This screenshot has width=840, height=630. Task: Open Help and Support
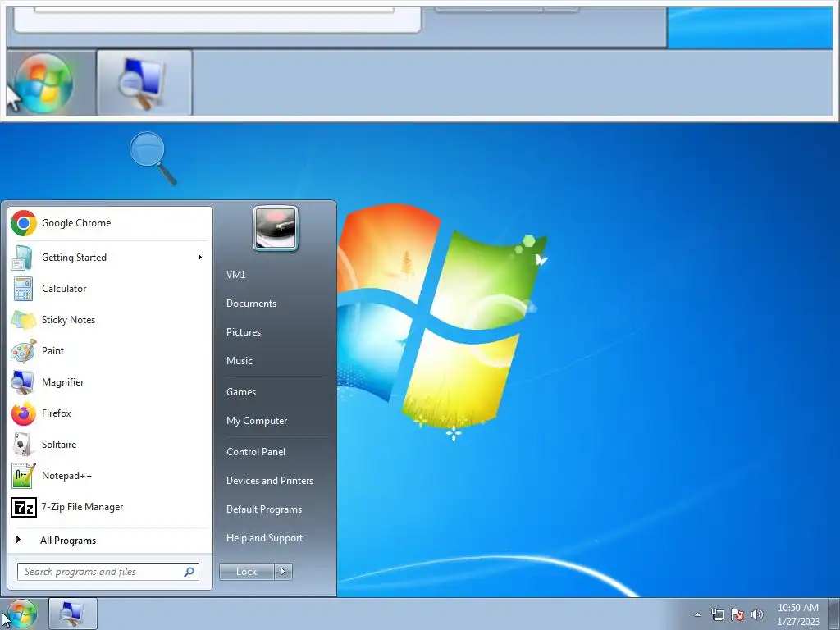pyautogui.click(x=264, y=538)
